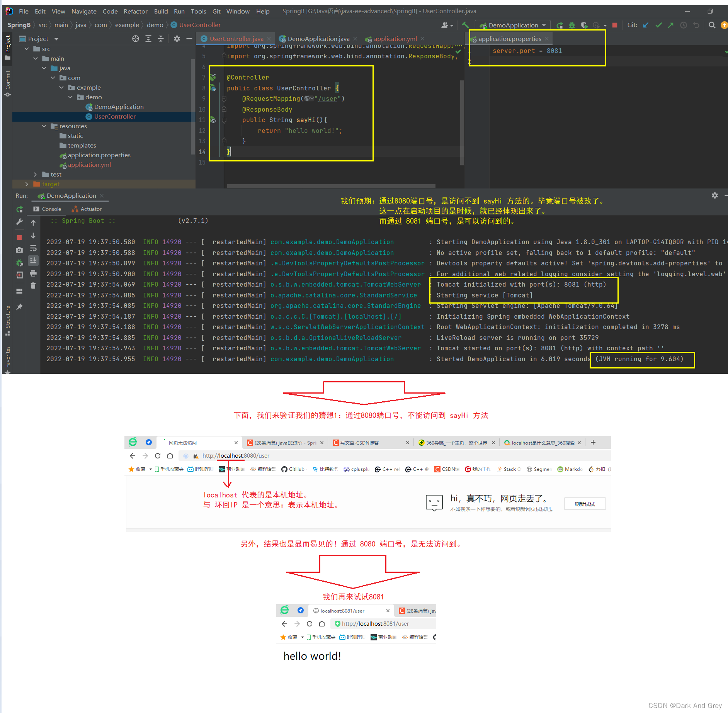Start debugging with the bug icon
This screenshot has height=713, width=728.
click(572, 25)
